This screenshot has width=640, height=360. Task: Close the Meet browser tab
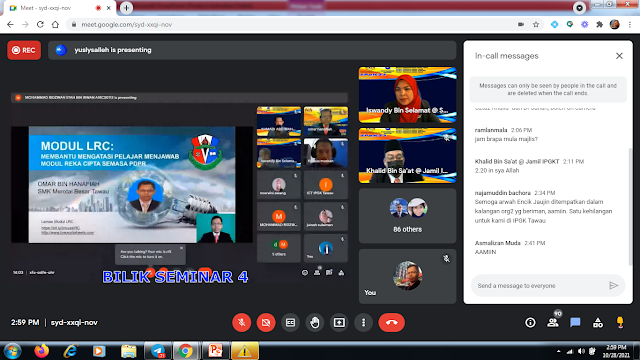109,8
